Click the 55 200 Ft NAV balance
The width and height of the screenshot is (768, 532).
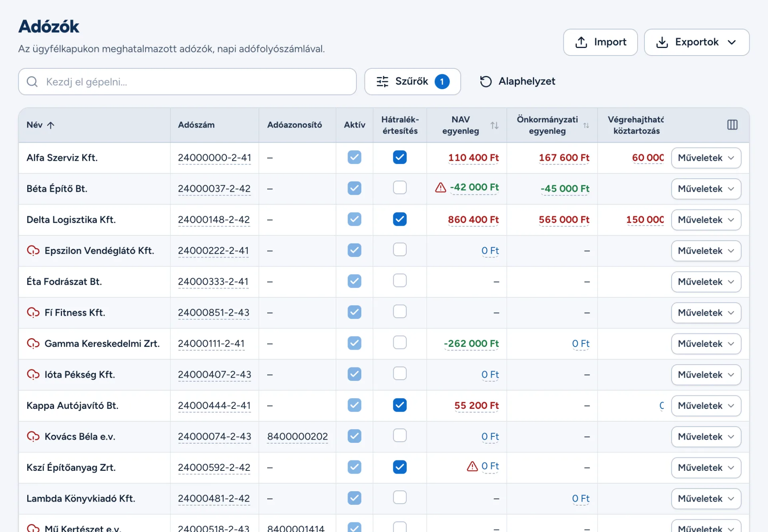coord(476,406)
